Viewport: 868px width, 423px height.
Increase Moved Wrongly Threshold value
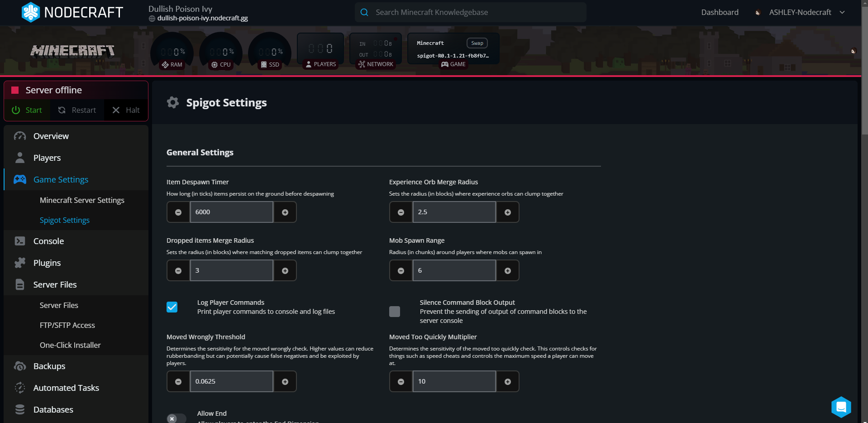[285, 381]
